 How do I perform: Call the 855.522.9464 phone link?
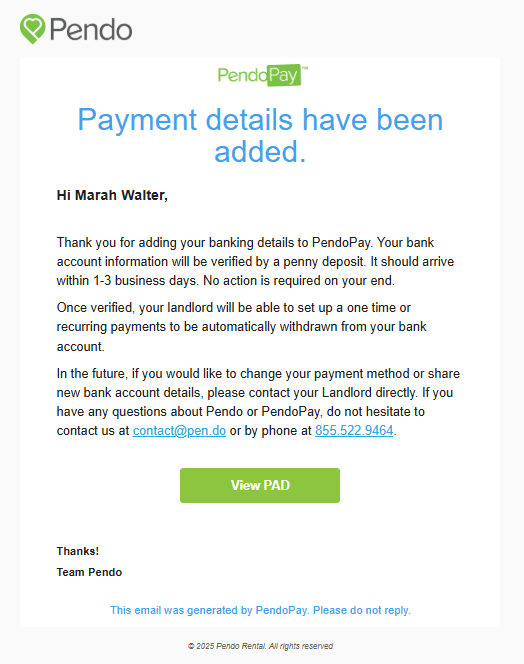pos(354,431)
